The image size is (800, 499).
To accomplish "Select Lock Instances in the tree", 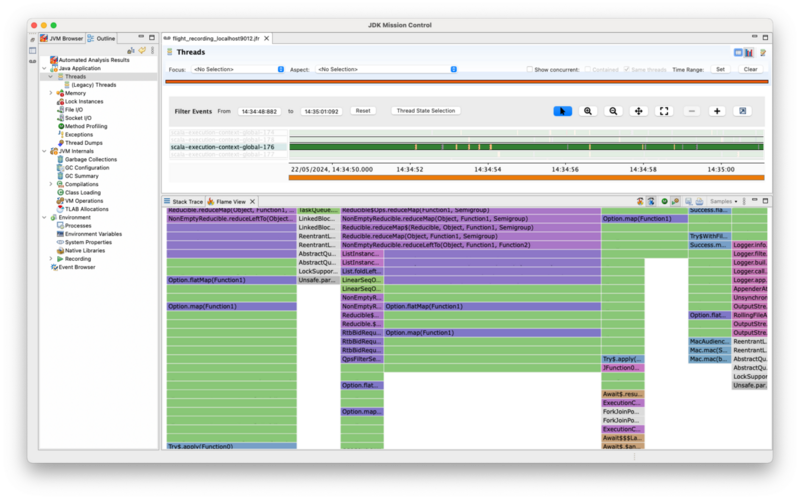I will click(x=84, y=102).
